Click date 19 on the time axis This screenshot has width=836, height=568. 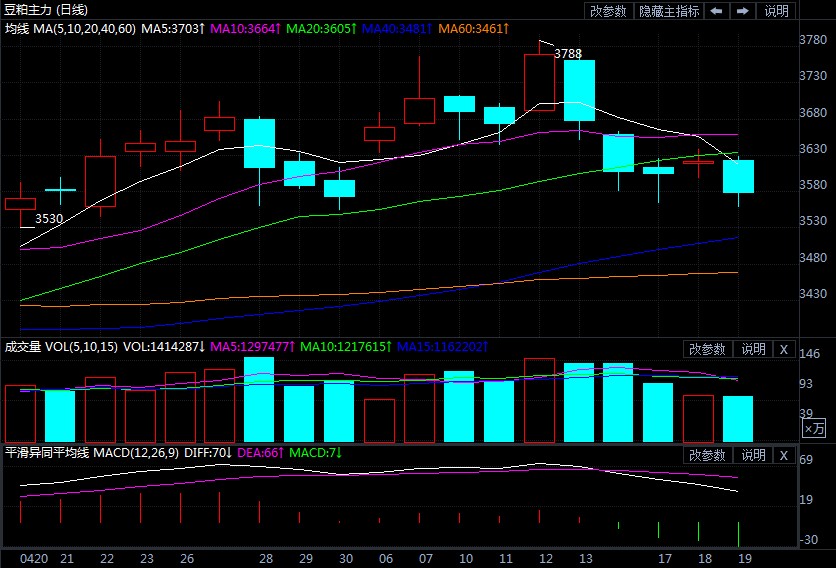pos(738,558)
